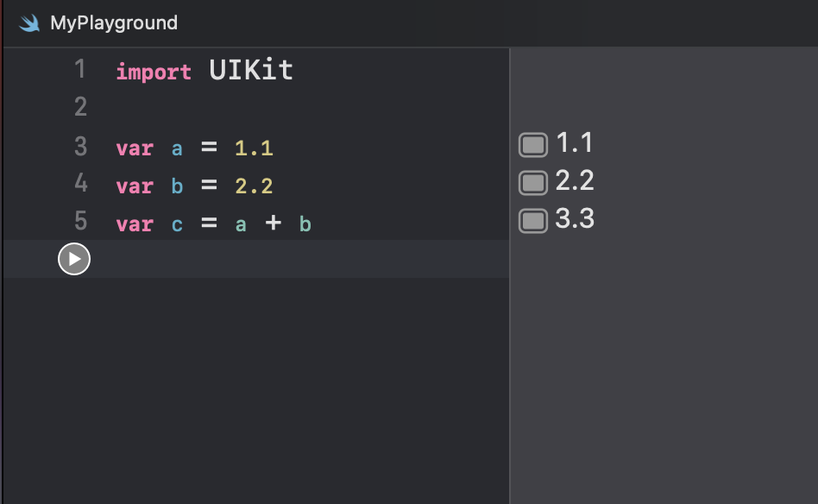Click the plus operator on line five
Viewport: 818px width, 504px height.
click(x=273, y=223)
